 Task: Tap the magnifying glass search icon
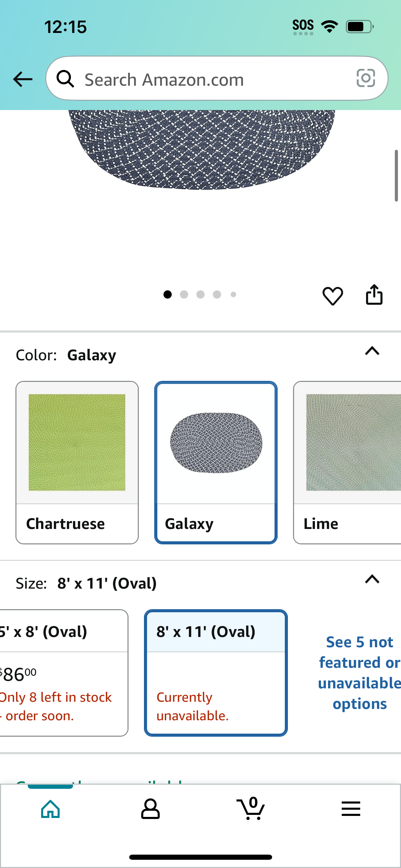tap(65, 79)
